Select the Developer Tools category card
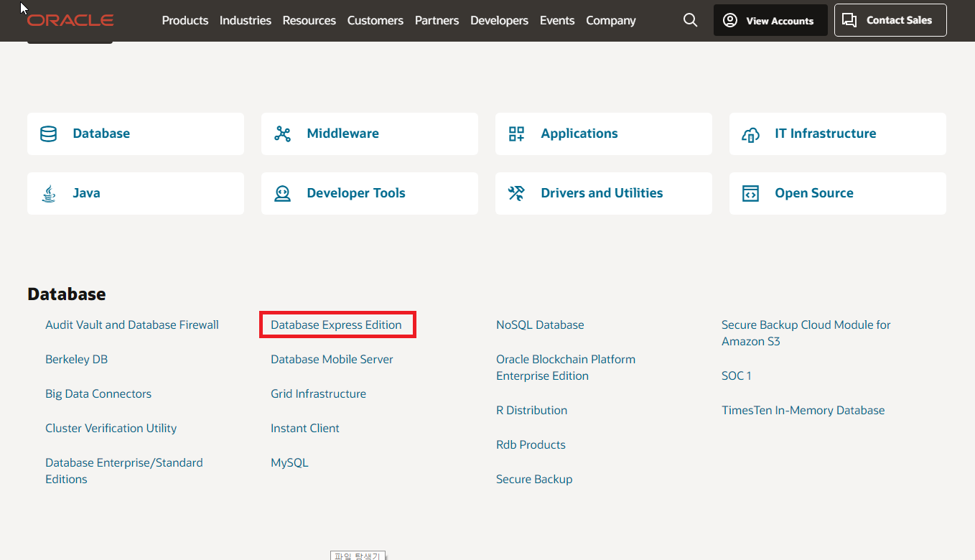Viewport: 975px width, 560px height. coord(370,193)
